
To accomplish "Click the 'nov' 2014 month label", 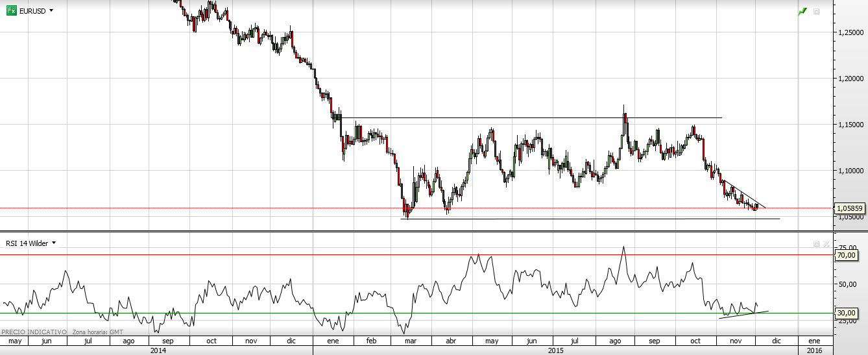I will tap(251, 341).
